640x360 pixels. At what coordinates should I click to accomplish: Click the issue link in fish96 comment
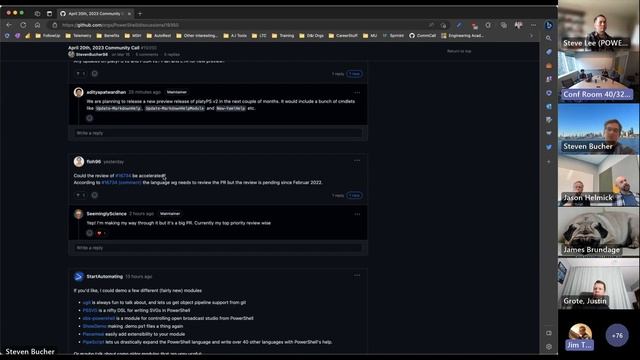[123, 176]
